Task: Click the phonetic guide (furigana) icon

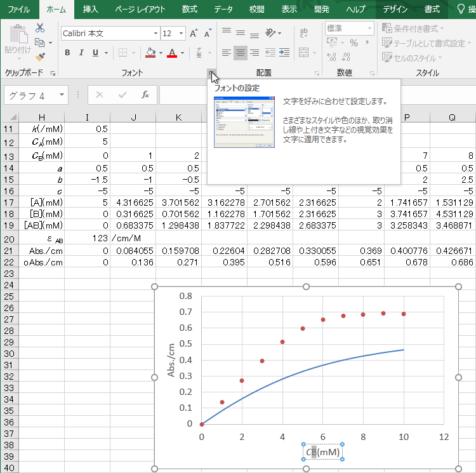Action: (x=199, y=53)
